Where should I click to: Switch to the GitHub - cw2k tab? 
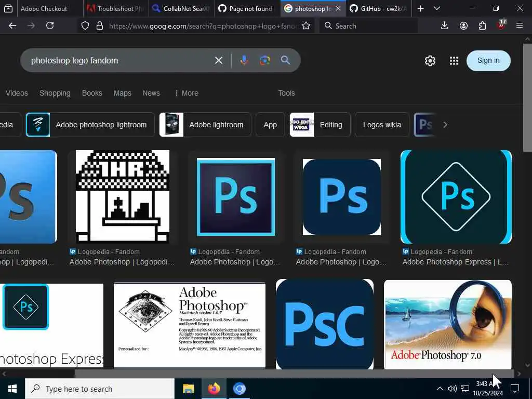pos(379,9)
